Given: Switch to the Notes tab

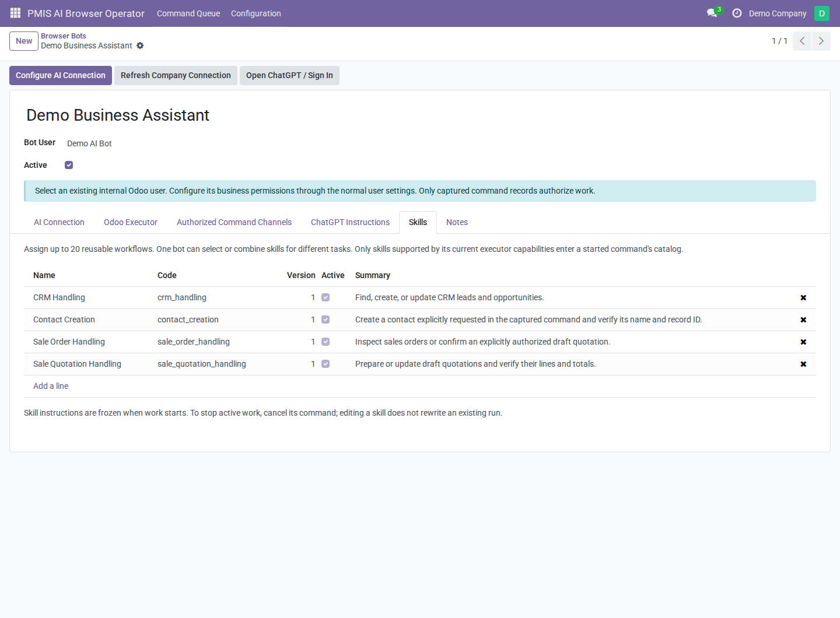Looking at the screenshot, I should click(457, 222).
